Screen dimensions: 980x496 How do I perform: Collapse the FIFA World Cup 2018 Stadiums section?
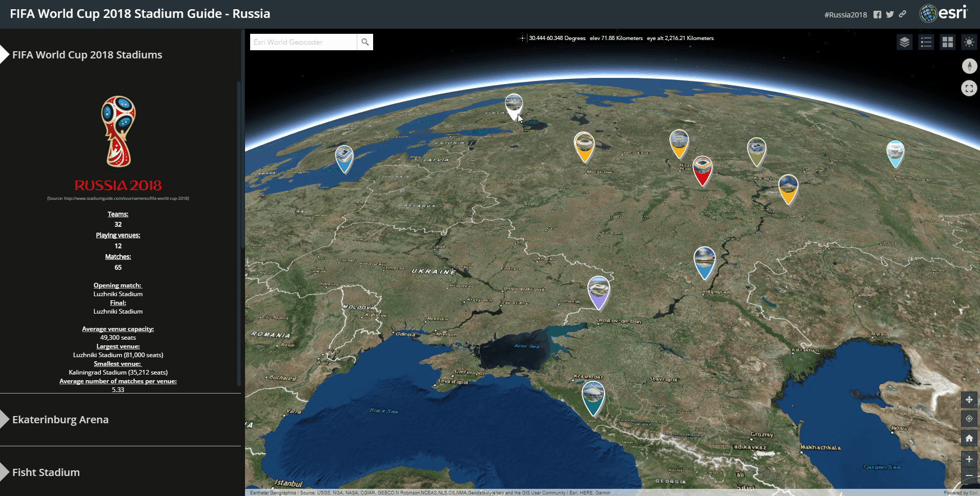pos(87,55)
